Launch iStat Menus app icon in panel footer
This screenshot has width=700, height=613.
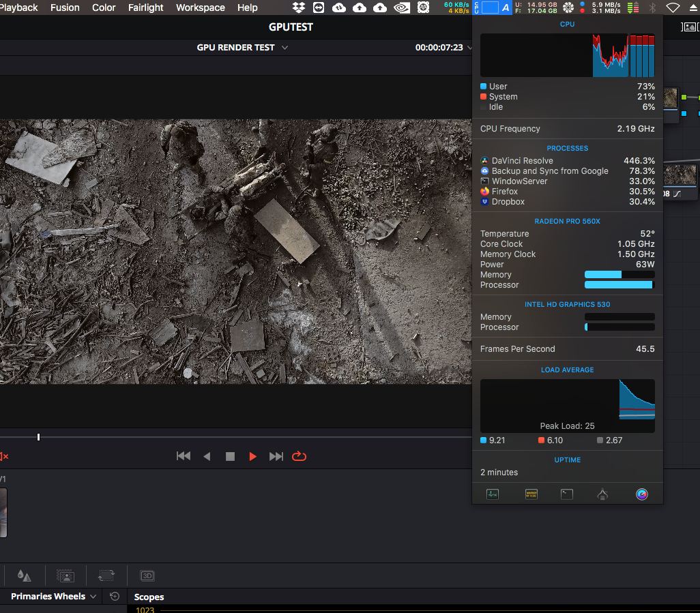(x=641, y=494)
